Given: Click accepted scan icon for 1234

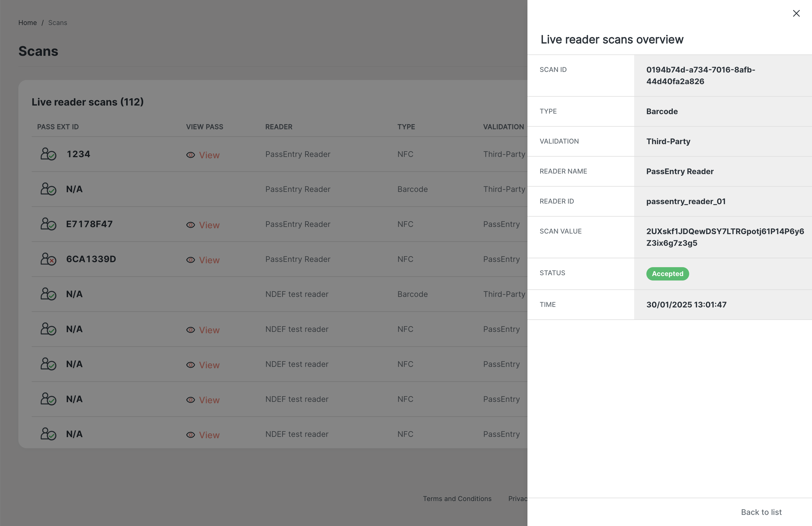Looking at the screenshot, I should (48, 154).
